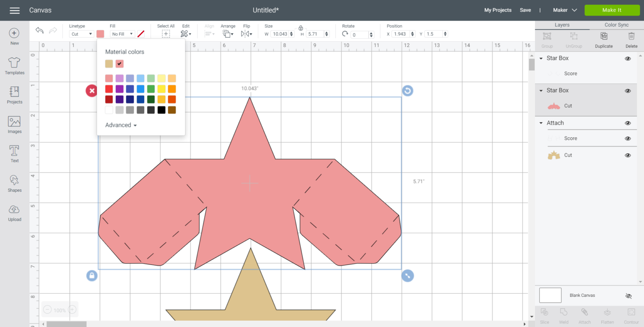Viewport: 644px width, 327px height.
Task: Hide the Star Box Score layer
Action: [x=628, y=73]
